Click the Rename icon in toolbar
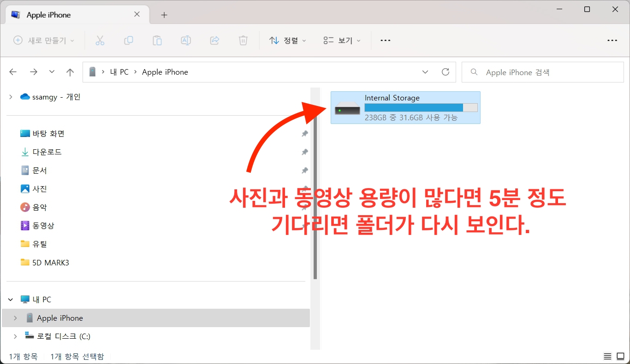The image size is (630, 364). point(186,41)
